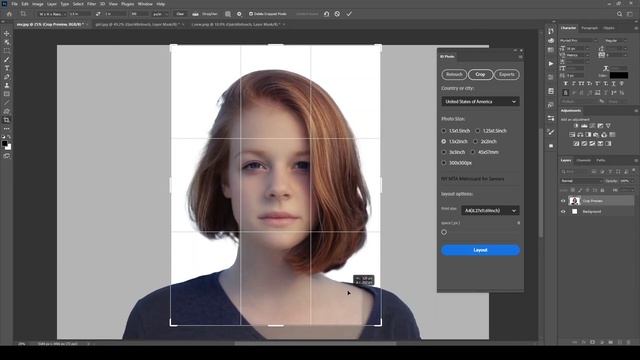
Task: Select the Type tool in the left toolbar
Action: (x=7, y=68)
